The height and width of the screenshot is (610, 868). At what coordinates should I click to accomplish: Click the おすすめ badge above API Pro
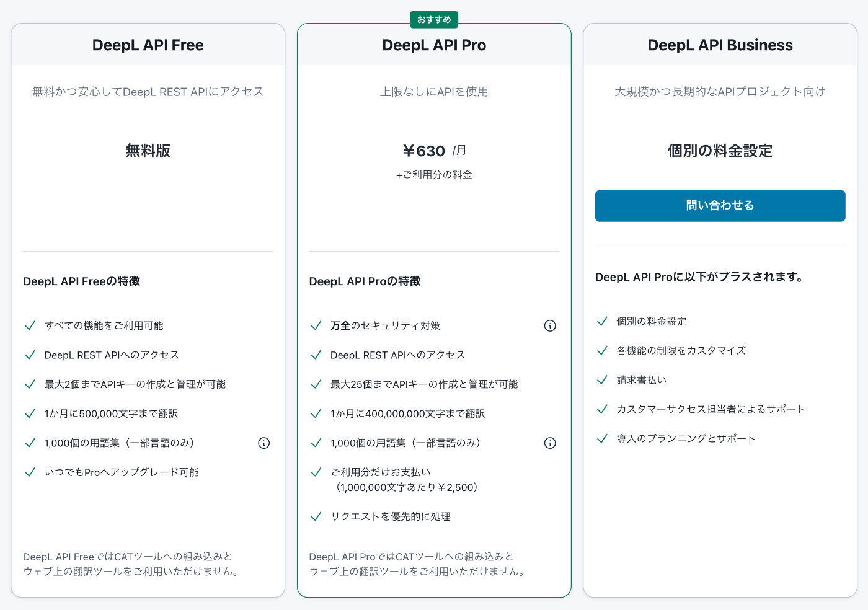pos(434,20)
